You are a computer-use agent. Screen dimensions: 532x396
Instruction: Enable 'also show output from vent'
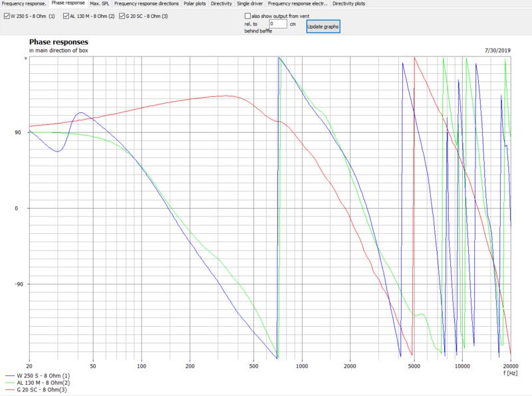click(x=248, y=15)
